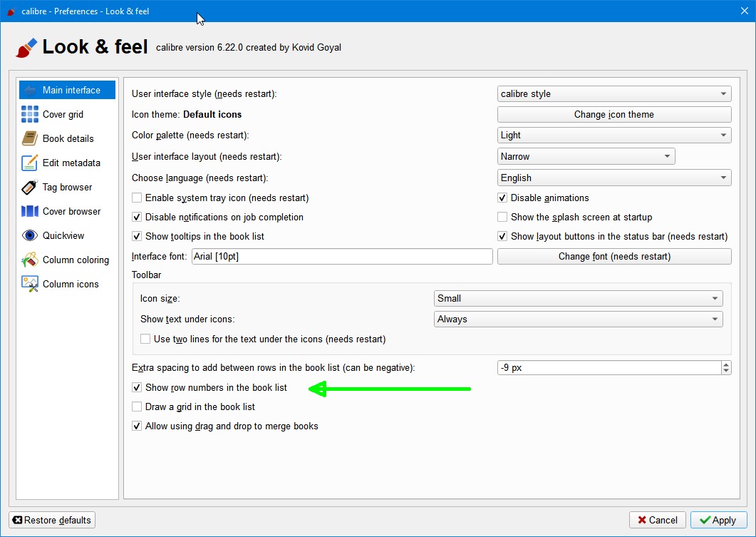Switch to Column icons settings

[x=67, y=284]
